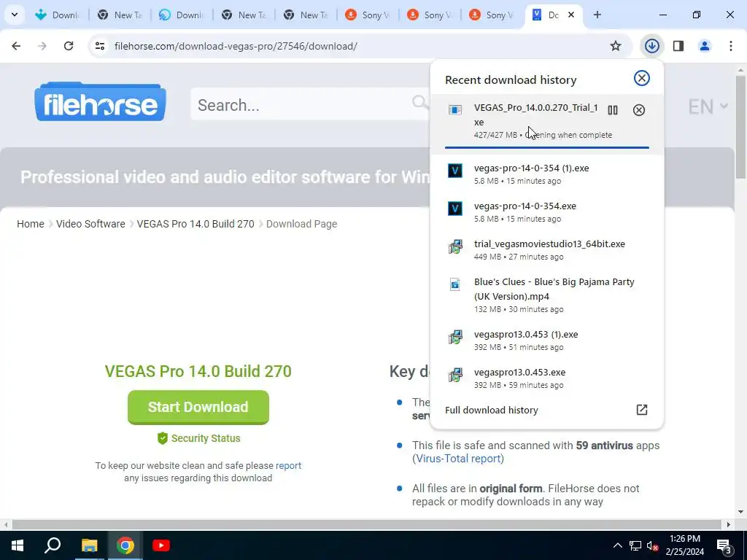Toggle the Chrome side panel

tap(678, 46)
